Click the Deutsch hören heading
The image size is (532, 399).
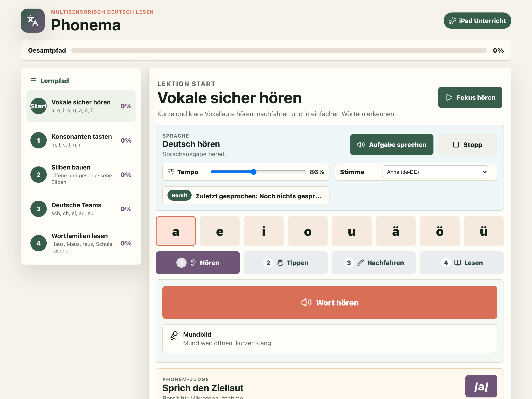tap(191, 144)
